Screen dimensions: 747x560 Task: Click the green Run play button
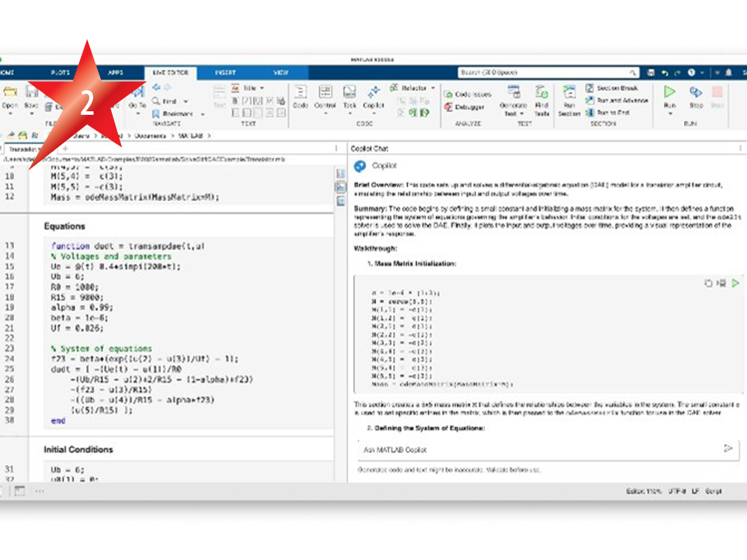point(670,92)
